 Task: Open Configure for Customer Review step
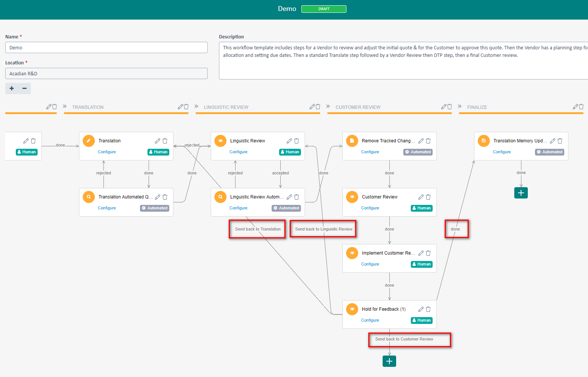(370, 208)
